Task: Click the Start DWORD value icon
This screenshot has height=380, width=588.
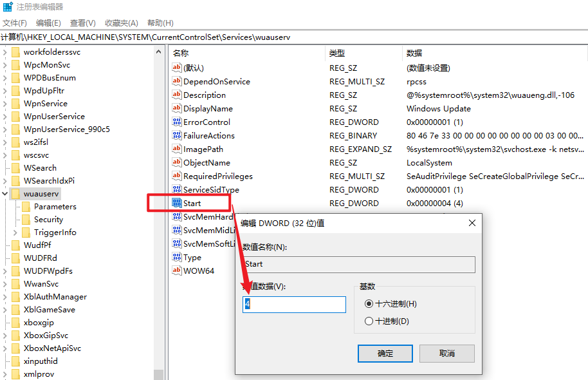Action: pyautogui.click(x=177, y=203)
